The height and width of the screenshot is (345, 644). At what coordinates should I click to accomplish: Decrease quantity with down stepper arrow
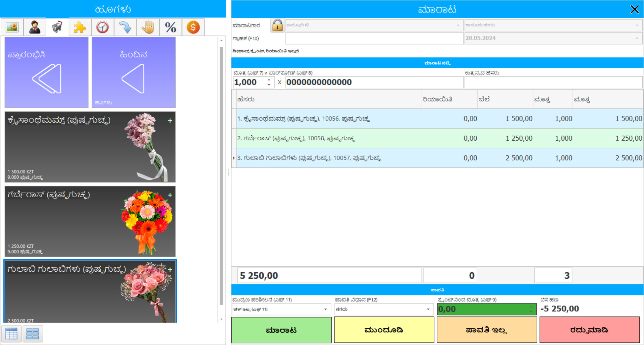click(269, 85)
